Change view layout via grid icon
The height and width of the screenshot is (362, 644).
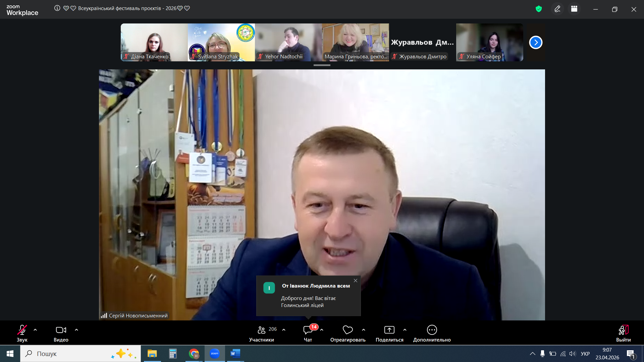[574, 9]
